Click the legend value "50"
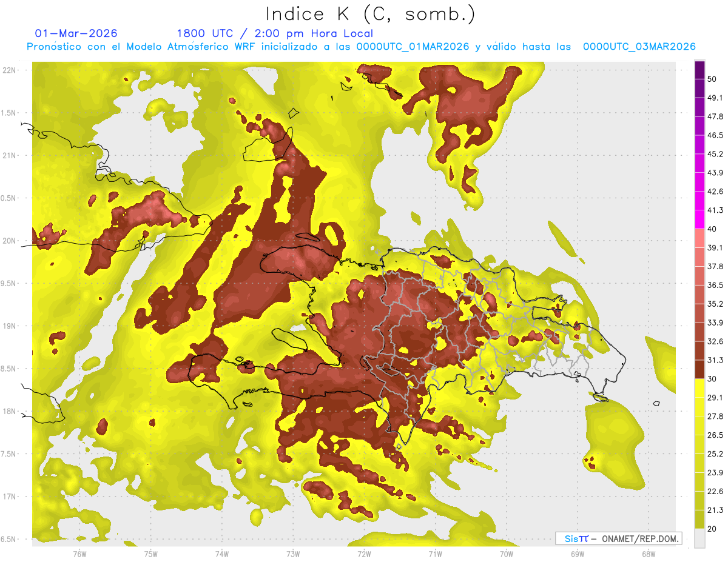 coord(712,79)
